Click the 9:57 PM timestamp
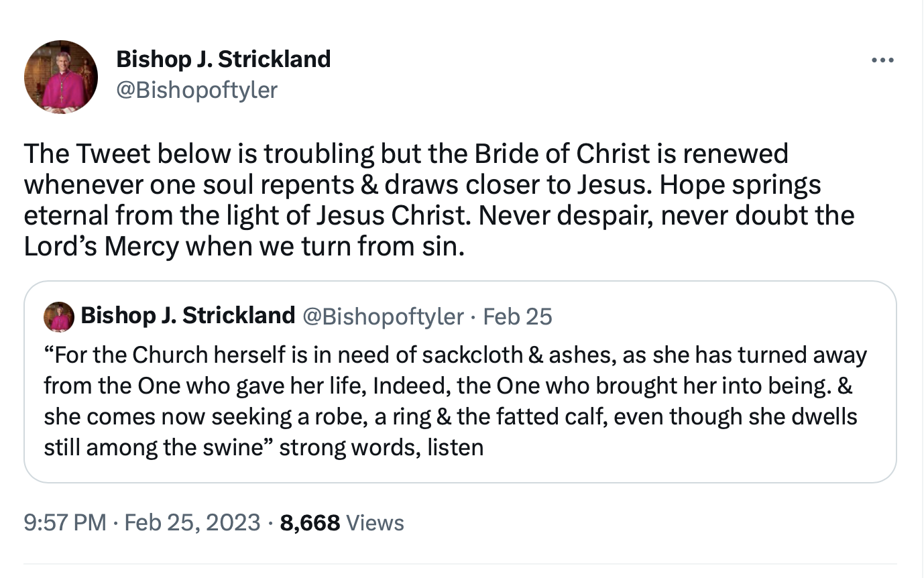 click(x=65, y=522)
